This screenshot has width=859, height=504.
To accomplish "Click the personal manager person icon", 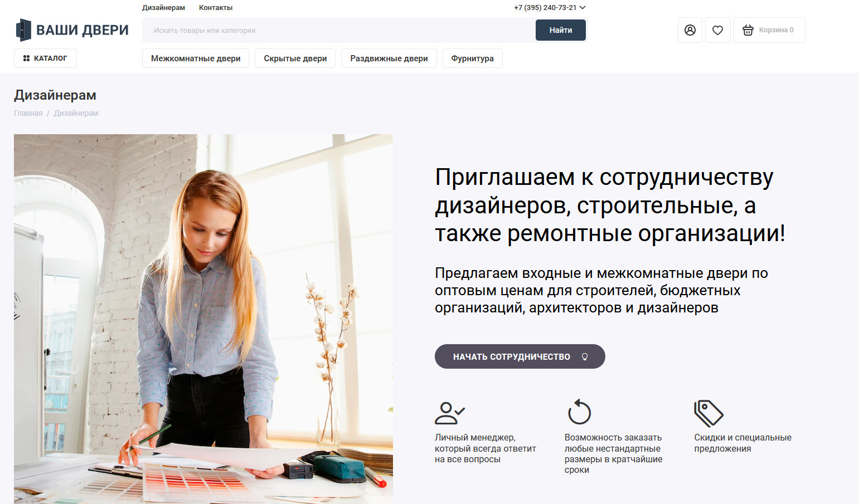I will point(449,413).
